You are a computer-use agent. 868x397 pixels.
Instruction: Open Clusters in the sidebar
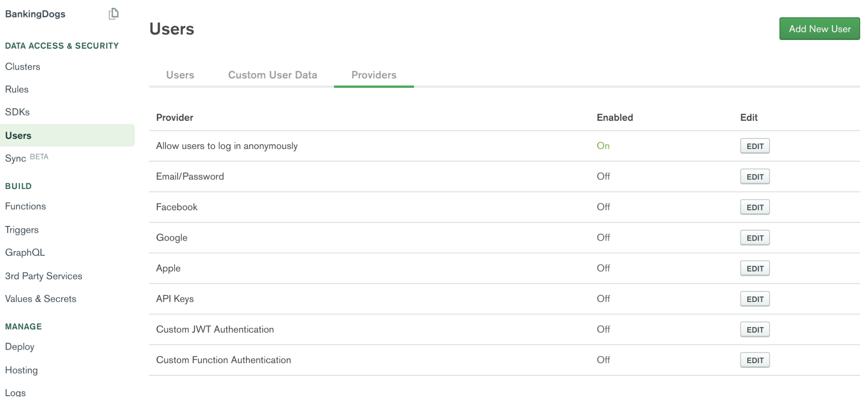[x=23, y=66]
